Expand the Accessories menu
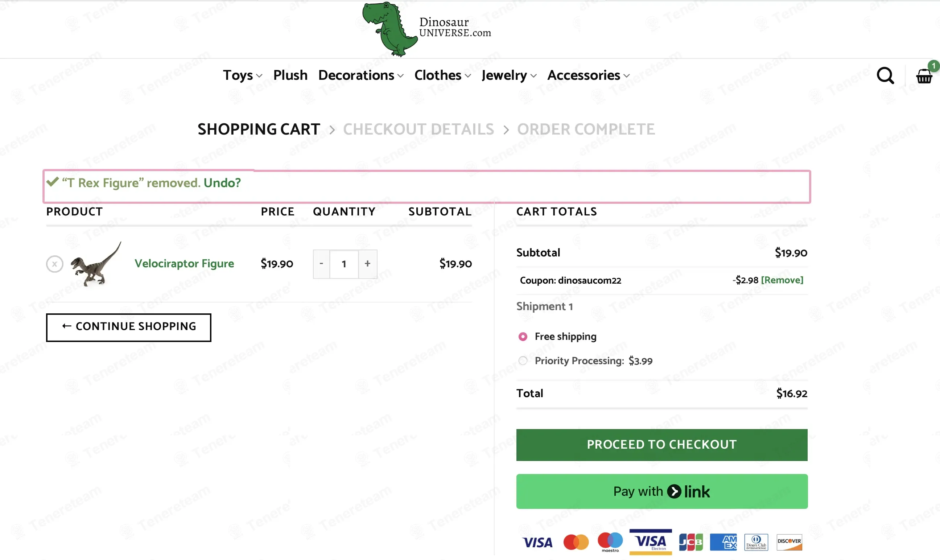The height and width of the screenshot is (560, 940). pos(589,75)
